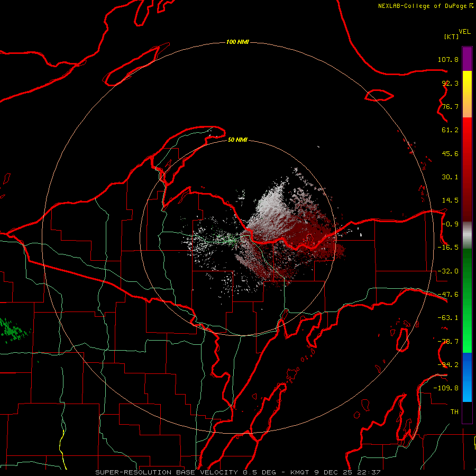This screenshot has height=476, width=476.
Task: Click the NEXLAB-College of DuPage credit text
Action: [x=423, y=6]
